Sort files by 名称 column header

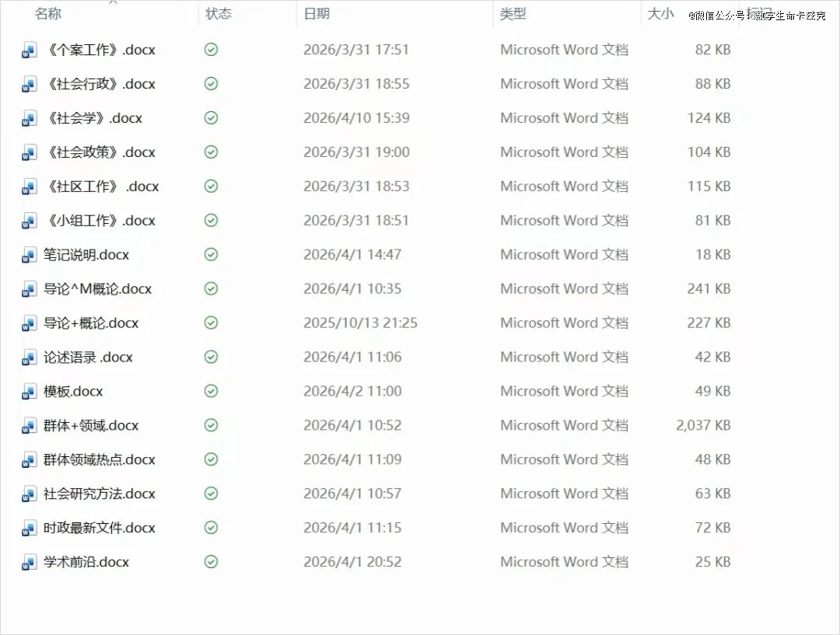point(48,14)
